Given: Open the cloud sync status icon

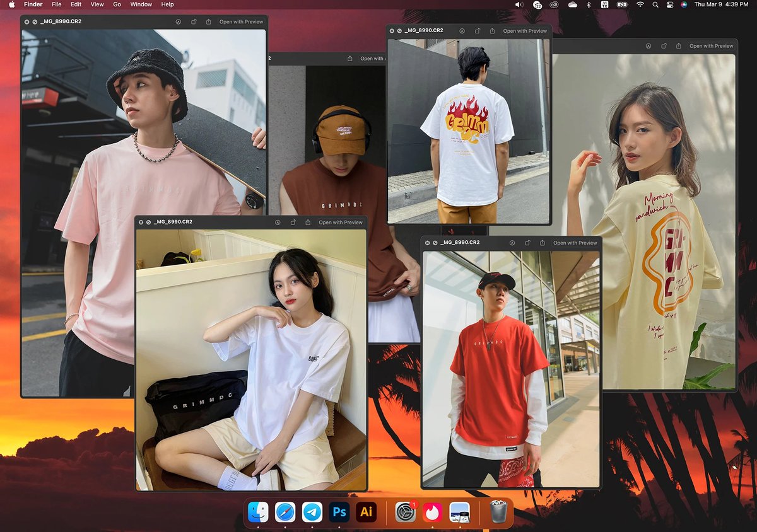Looking at the screenshot, I should 573,4.
